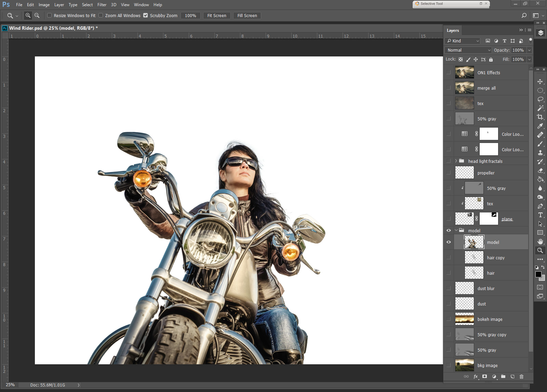Click the delete layer trash icon
The image size is (547, 392).
pyautogui.click(x=521, y=377)
